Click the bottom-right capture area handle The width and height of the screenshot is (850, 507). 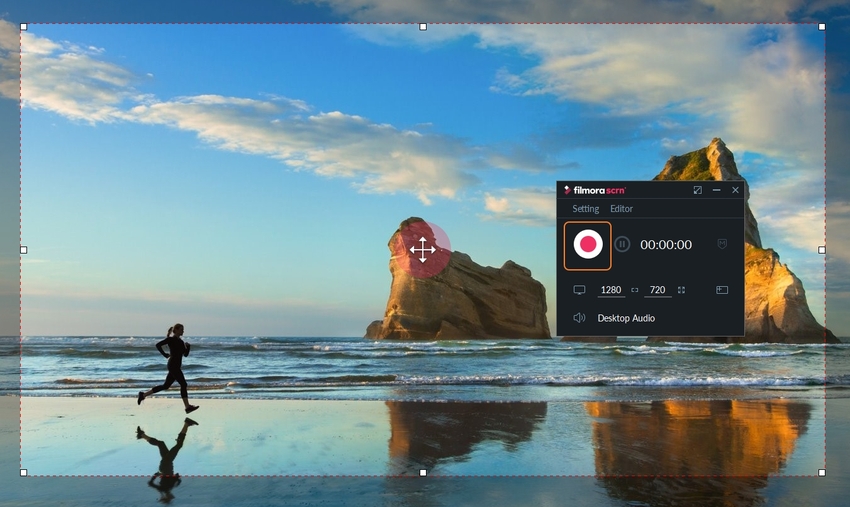tap(822, 473)
